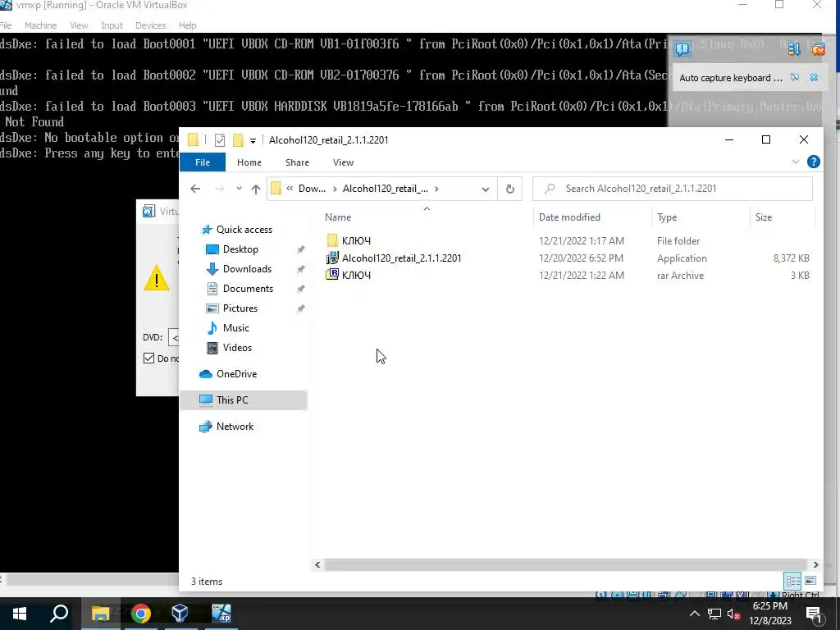Open the Share ribbon tab
840x630 pixels.
pyautogui.click(x=297, y=162)
